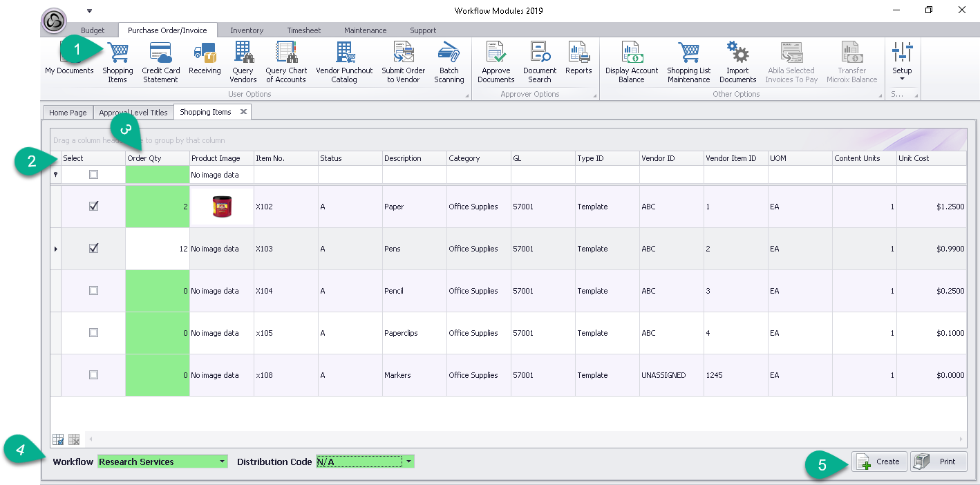Image resolution: width=980 pixels, height=485 pixels.
Task: Open Approve Documents
Action: click(496, 62)
